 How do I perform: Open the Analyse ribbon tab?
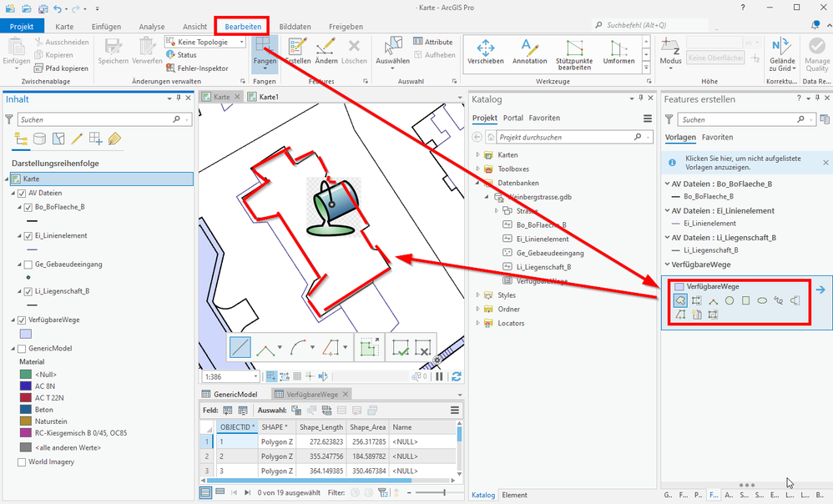(x=152, y=27)
